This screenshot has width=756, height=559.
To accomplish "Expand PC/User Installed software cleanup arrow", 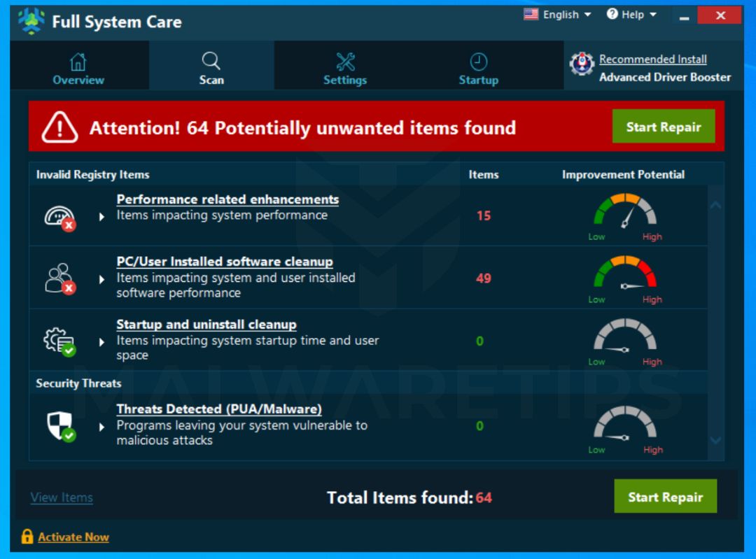I will tap(101, 279).
